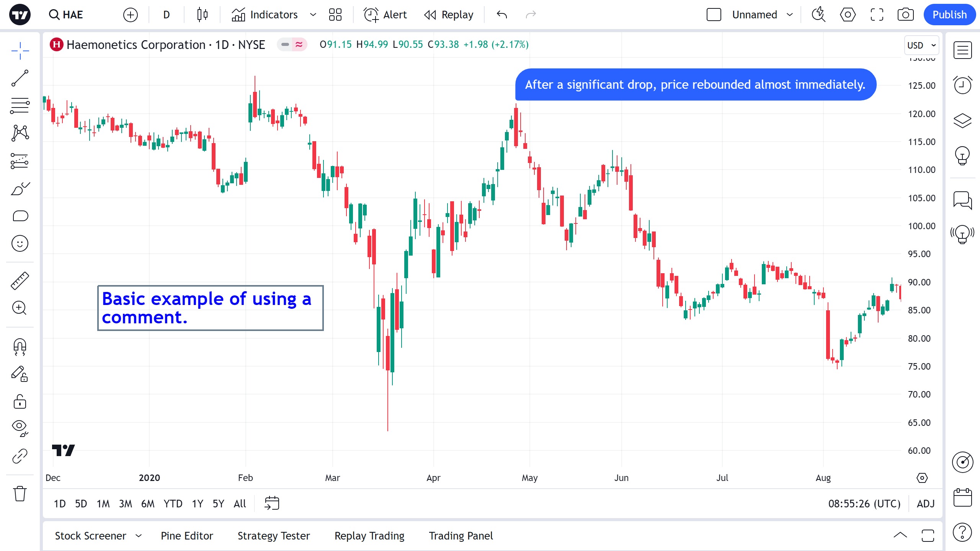Toggle lock all drawing tools
Viewport: 980px width, 551px height.
pyautogui.click(x=20, y=402)
